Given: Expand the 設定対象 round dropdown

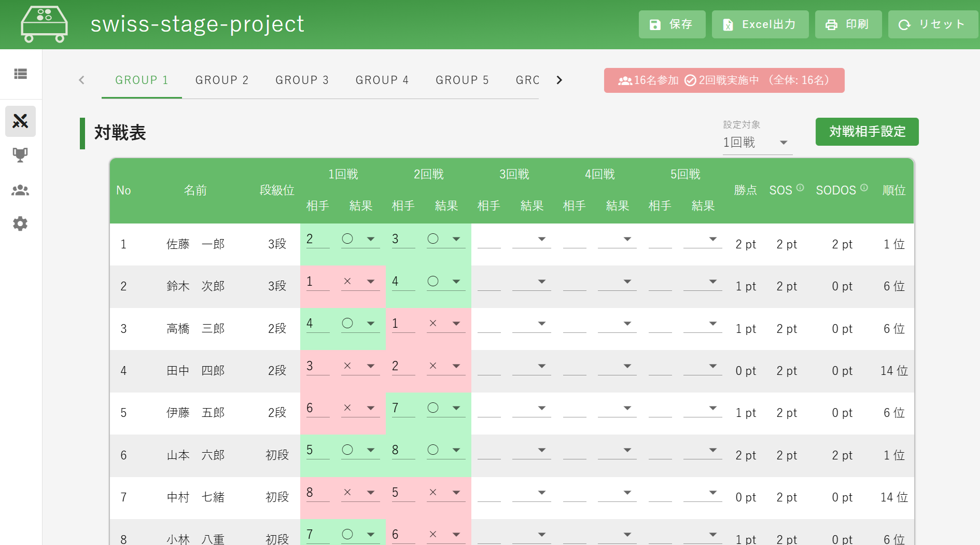Looking at the screenshot, I should point(757,143).
